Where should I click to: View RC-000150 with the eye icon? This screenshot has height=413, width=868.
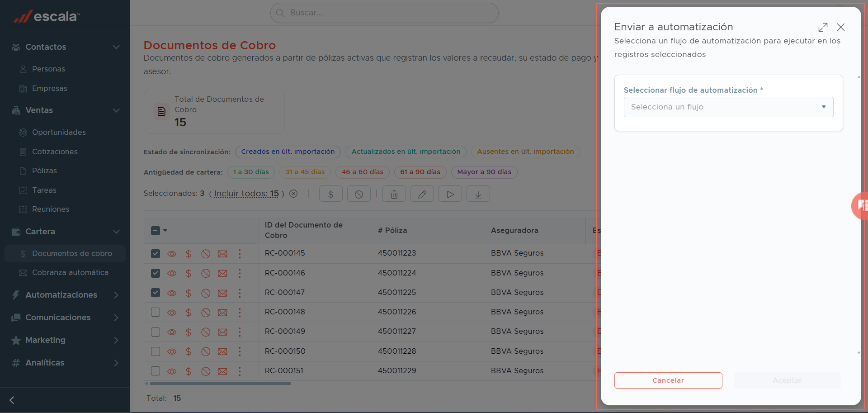[x=172, y=351]
